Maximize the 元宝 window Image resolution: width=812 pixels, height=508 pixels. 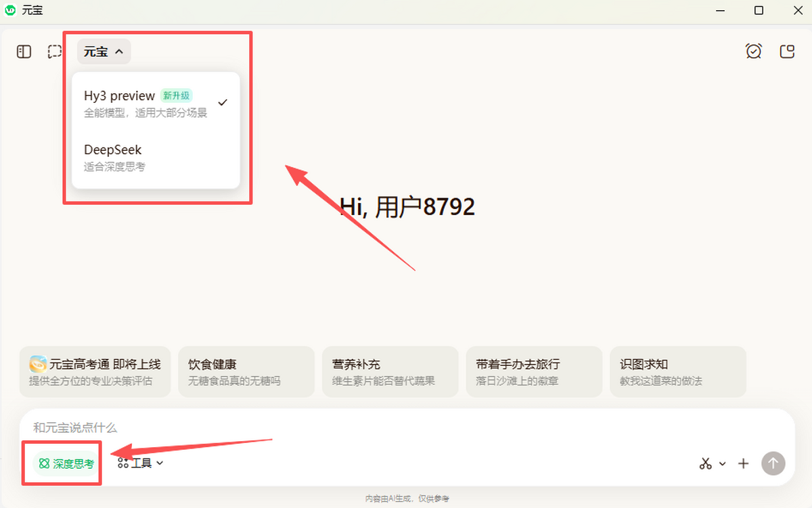click(759, 10)
